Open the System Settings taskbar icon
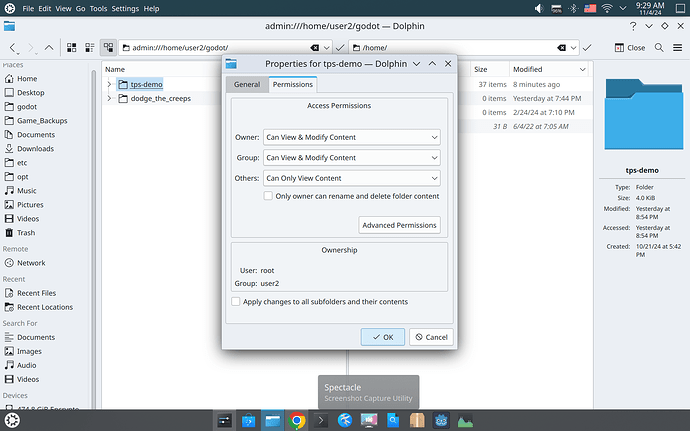The image size is (690, 431). (224, 420)
